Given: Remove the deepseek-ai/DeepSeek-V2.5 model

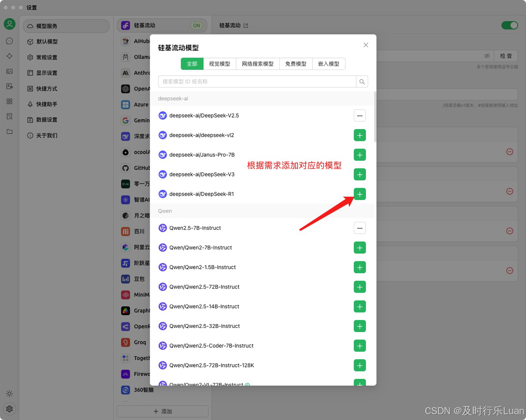Looking at the screenshot, I should tap(360, 115).
